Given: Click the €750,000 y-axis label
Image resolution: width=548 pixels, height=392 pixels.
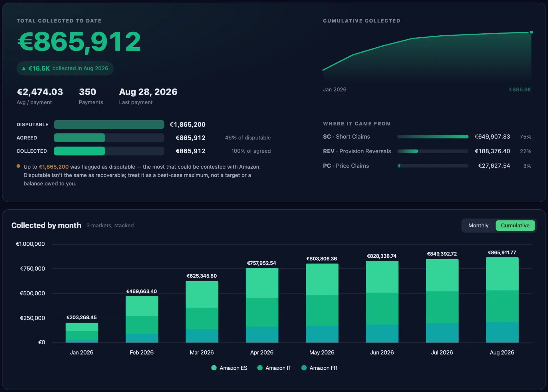Looking at the screenshot, I should tap(32, 268).
